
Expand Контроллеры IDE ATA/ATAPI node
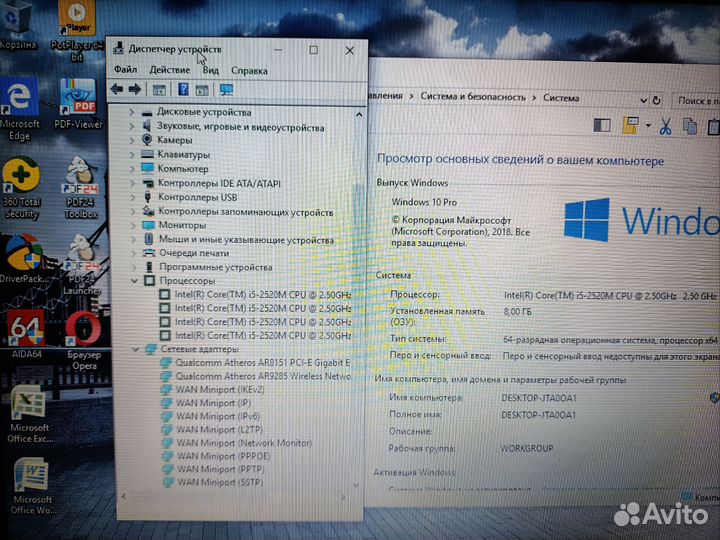tap(133, 183)
